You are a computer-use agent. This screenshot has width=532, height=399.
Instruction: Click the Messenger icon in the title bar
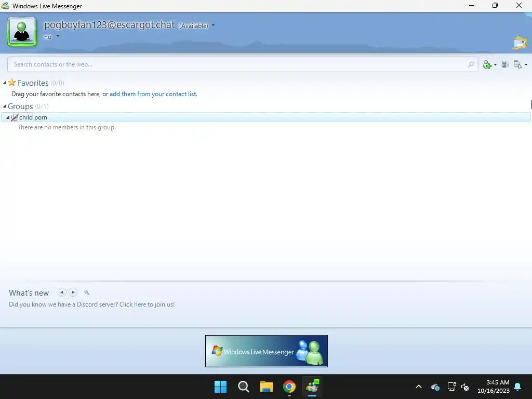point(5,6)
